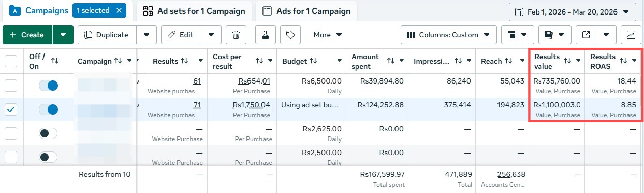The width and height of the screenshot is (644, 193).
Task: Click the 18.44 ROAS value
Action: tap(627, 81)
